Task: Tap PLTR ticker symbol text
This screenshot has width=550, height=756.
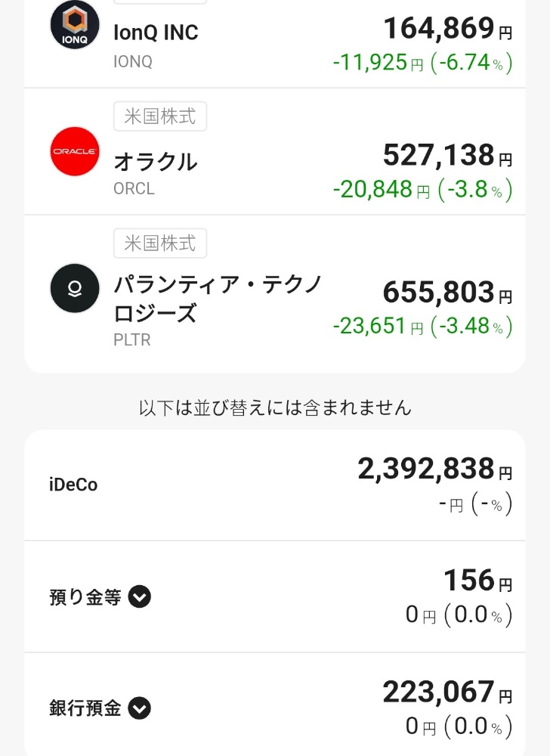Action: (x=132, y=340)
